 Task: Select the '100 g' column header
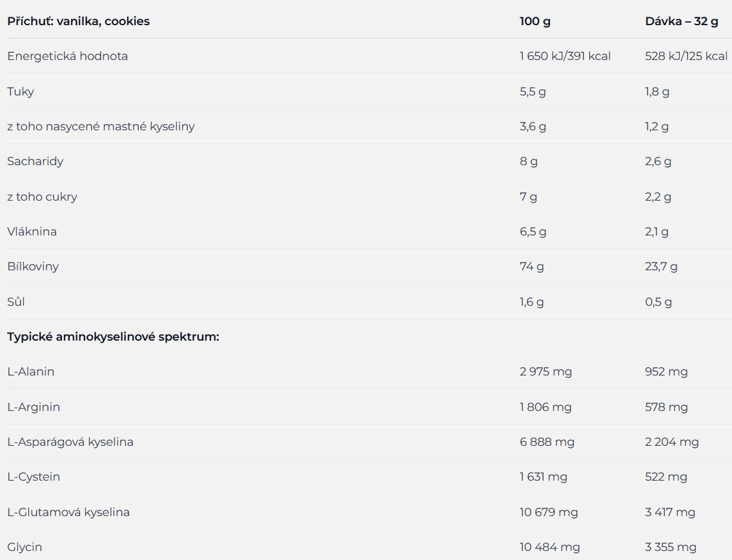pyautogui.click(x=535, y=21)
